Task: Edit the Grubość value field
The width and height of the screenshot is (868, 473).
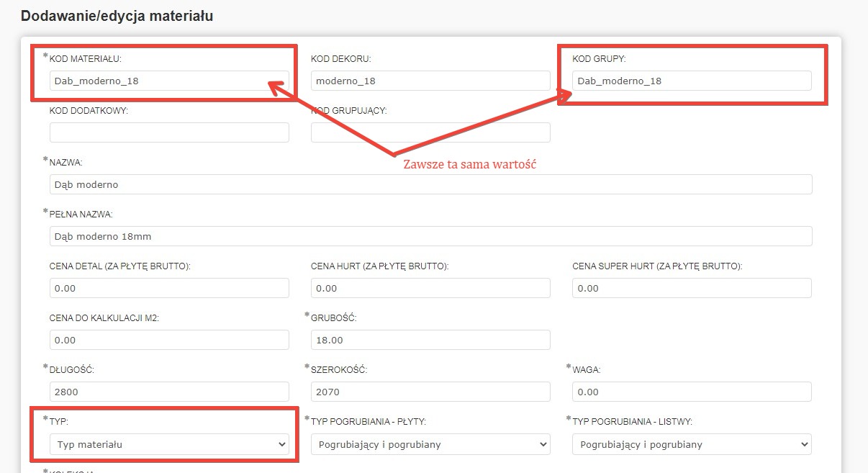Action: click(430, 340)
